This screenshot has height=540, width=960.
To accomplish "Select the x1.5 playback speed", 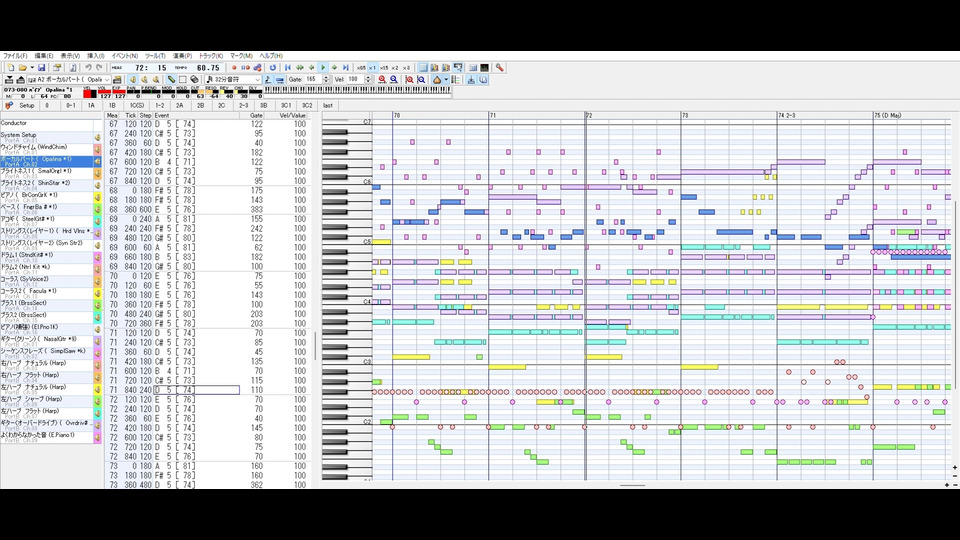I will [x=384, y=68].
